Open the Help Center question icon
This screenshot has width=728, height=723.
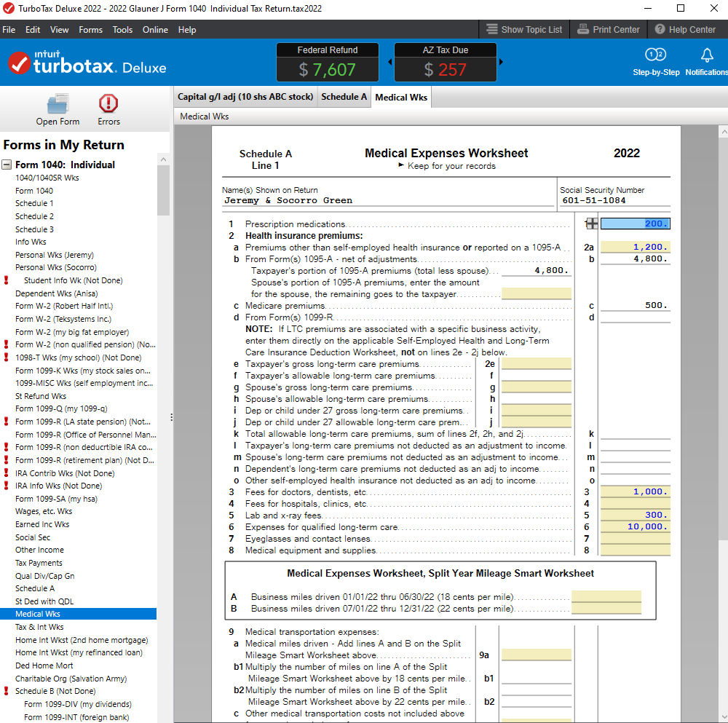[x=660, y=29]
